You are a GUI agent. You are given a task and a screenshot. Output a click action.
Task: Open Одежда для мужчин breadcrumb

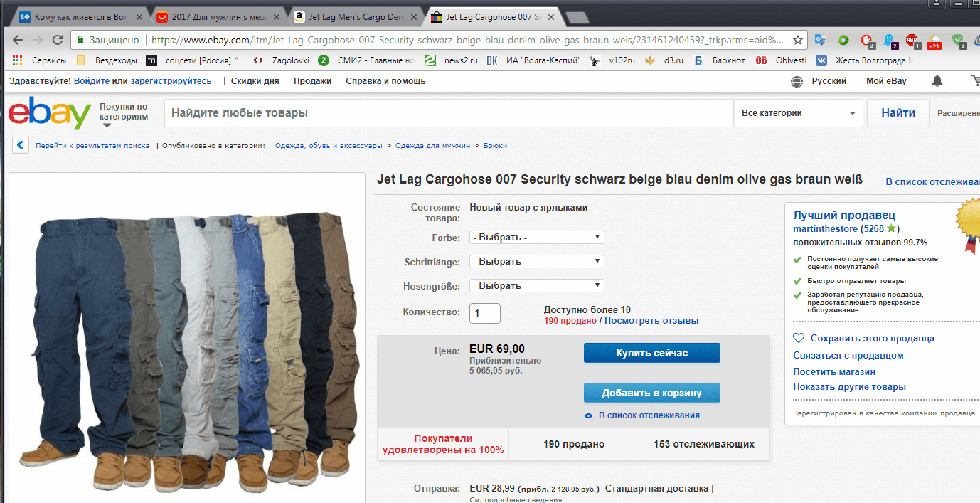point(433,145)
